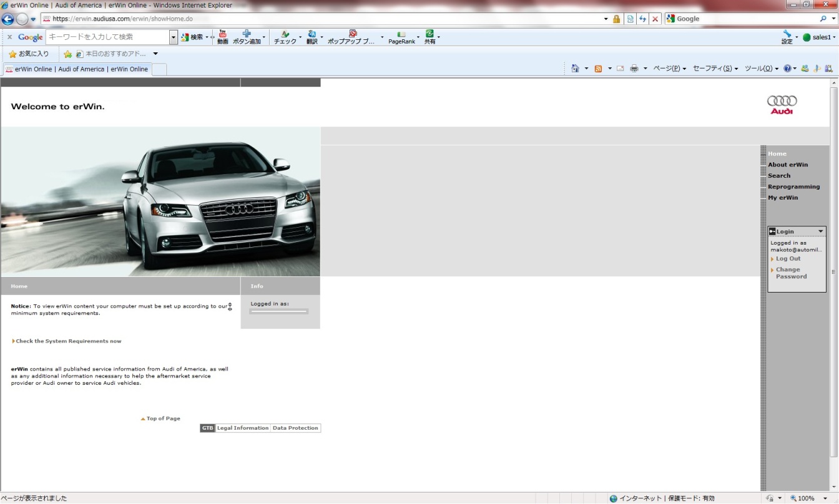Image resolution: width=839 pixels, height=504 pixels.
Task: Click the Google Toolbar keyword search field
Action: point(107,37)
